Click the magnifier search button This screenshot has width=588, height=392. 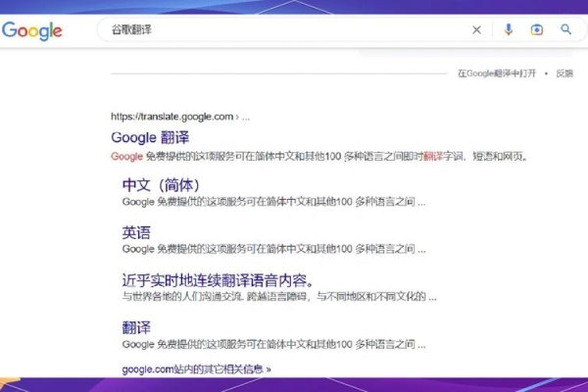point(565,29)
